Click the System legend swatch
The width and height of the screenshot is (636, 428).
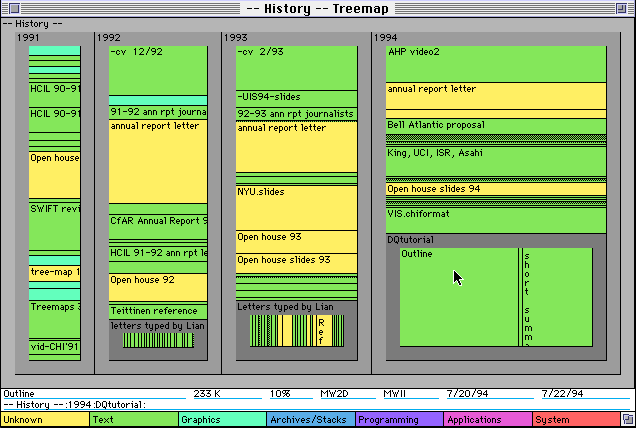coord(576,419)
